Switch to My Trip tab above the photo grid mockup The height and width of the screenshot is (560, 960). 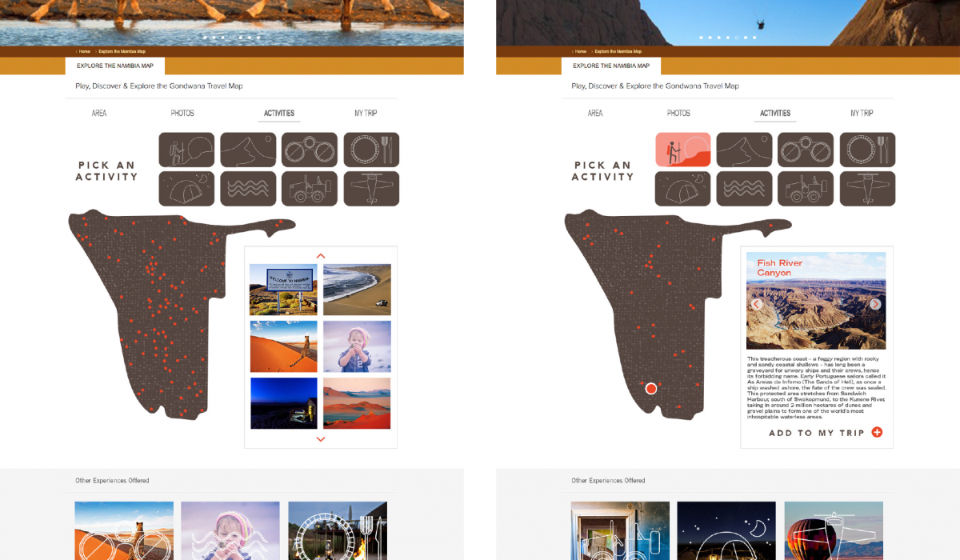coord(366,114)
